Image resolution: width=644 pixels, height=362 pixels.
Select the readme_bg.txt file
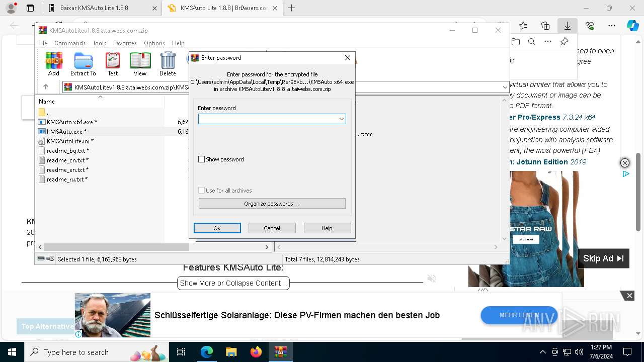point(67,150)
